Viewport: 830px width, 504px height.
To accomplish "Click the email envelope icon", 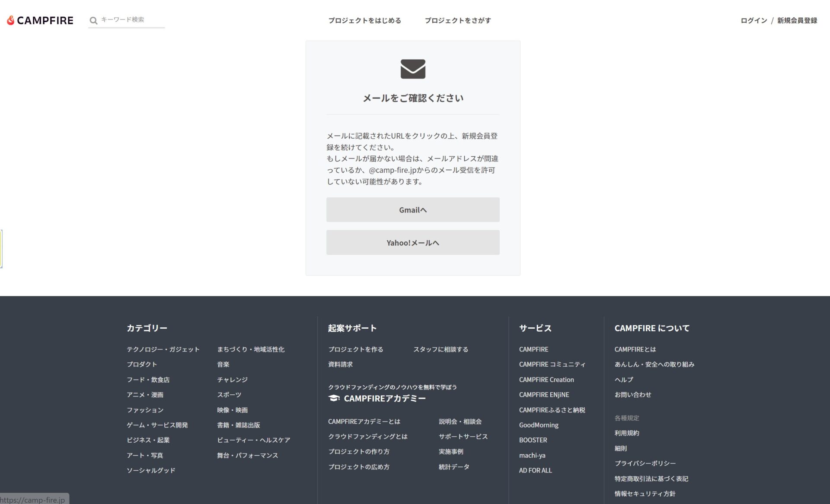I will tap(413, 69).
